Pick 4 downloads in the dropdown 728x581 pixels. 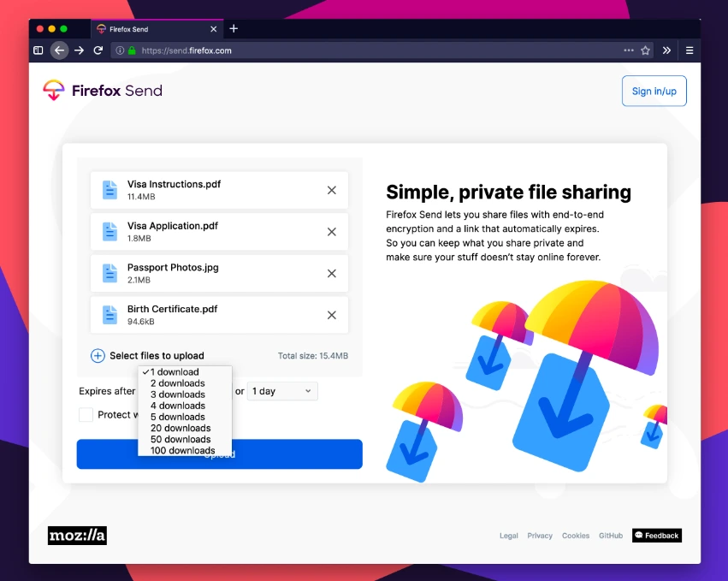pyautogui.click(x=185, y=406)
